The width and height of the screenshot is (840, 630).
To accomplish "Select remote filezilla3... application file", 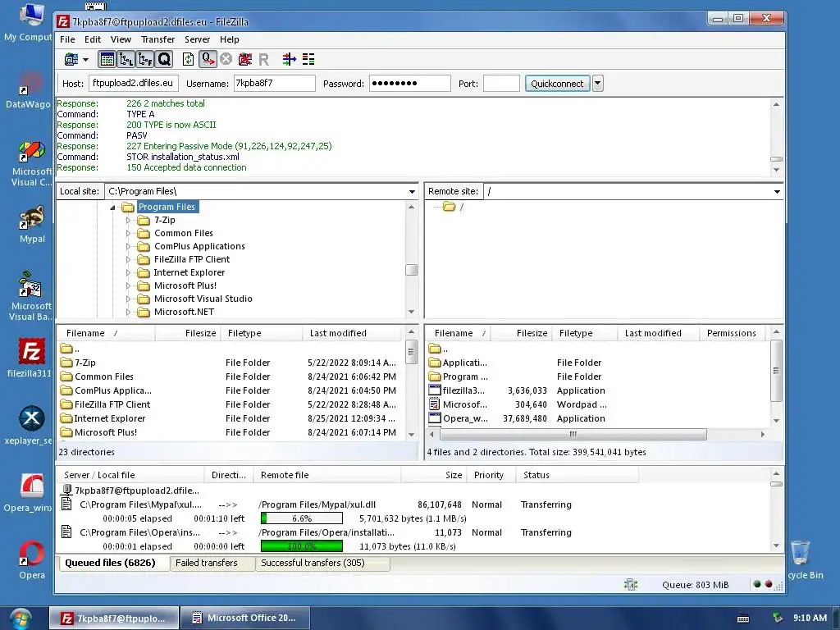I will (x=463, y=390).
